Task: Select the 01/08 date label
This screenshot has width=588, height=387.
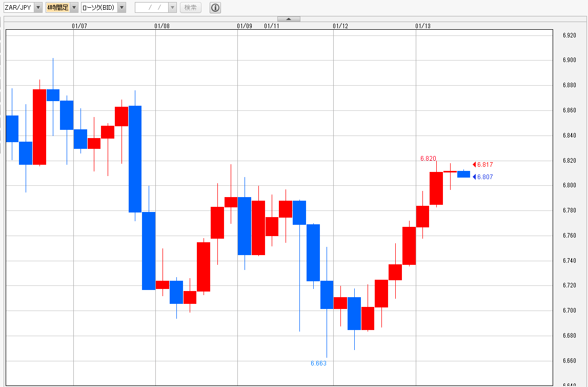Action: (162, 26)
